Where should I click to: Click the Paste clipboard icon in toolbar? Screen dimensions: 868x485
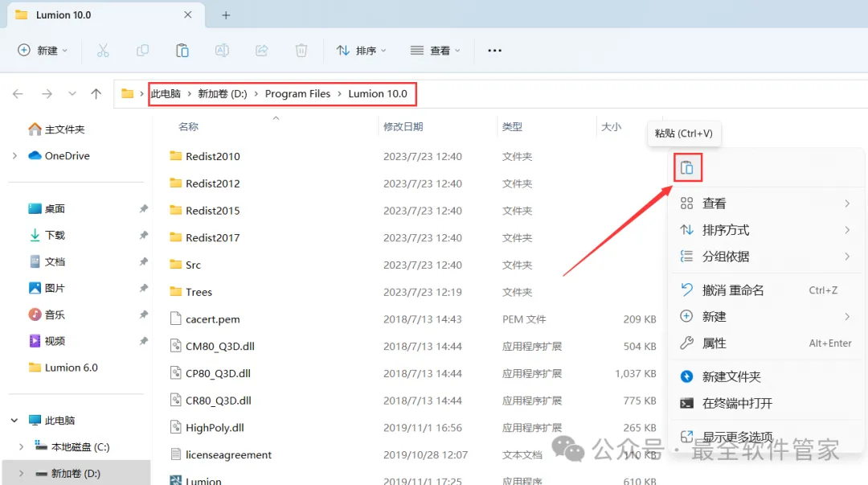pyautogui.click(x=182, y=51)
